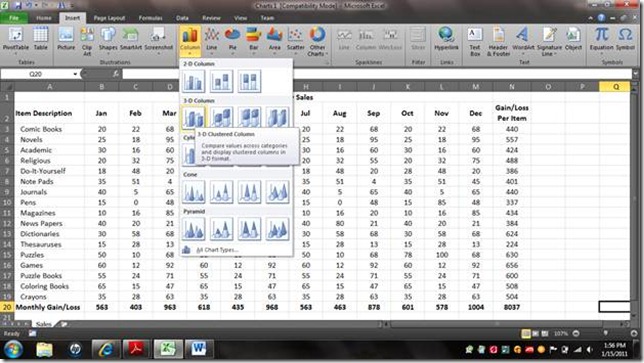Select 3-D Stacked Column chart
Viewport: 644px width, 363px height.
pyautogui.click(x=221, y=117)
